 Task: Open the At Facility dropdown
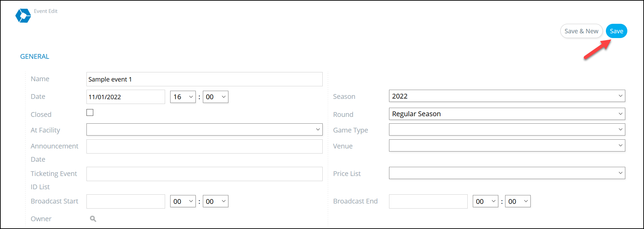204,129
